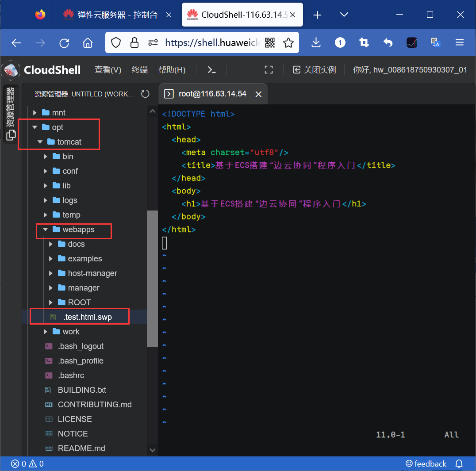Open the notifications bell in status bar
Viewport: 476px width, 471px height.
459,463
